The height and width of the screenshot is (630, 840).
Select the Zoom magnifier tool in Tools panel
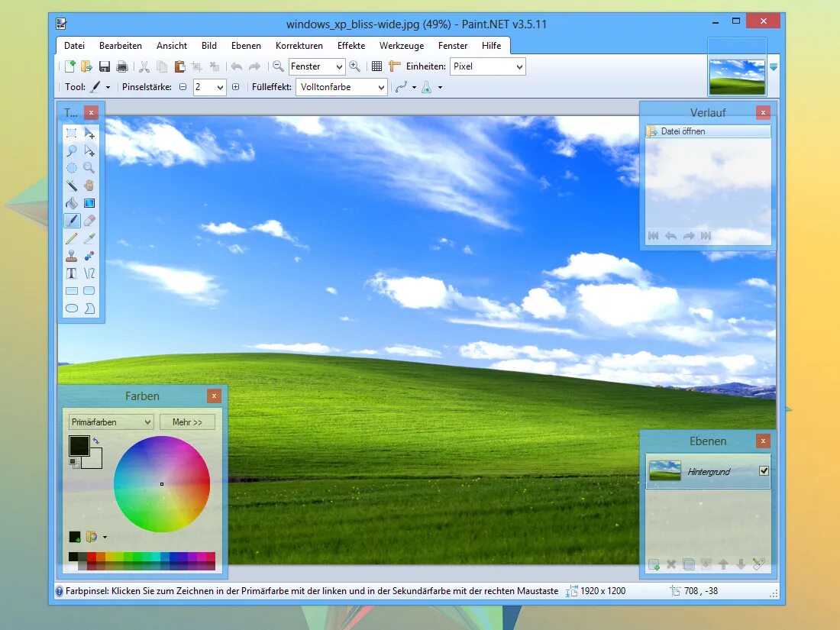point(89,168)
